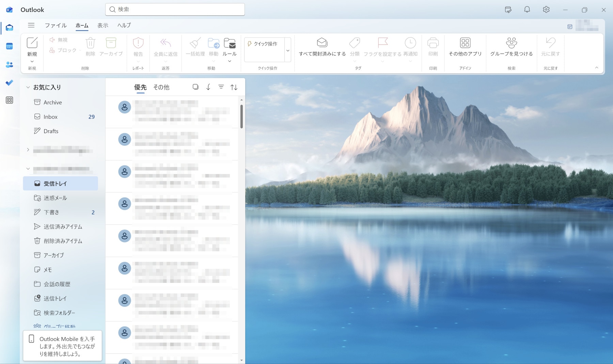This screenshot has width=613, height=364.
Task: Expand the クイック操作 dropdown arrow
Action: click(288, 50)
